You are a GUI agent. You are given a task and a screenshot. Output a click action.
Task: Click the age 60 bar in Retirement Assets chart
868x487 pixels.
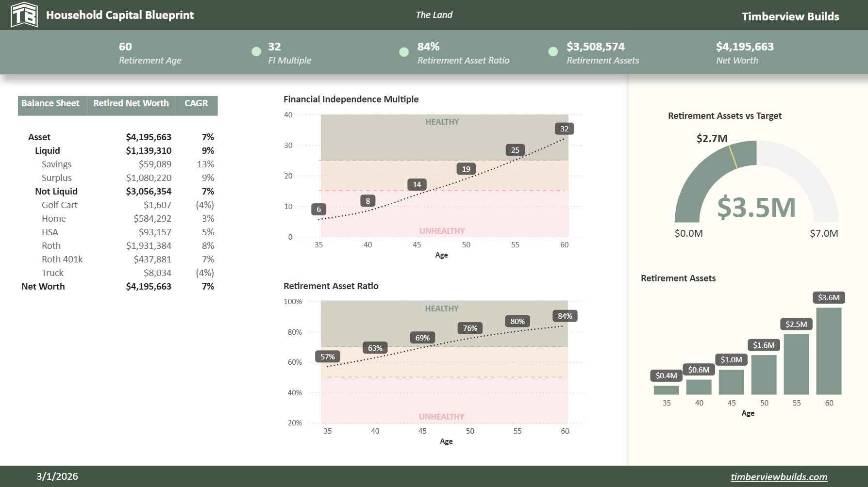coord(829,352)
